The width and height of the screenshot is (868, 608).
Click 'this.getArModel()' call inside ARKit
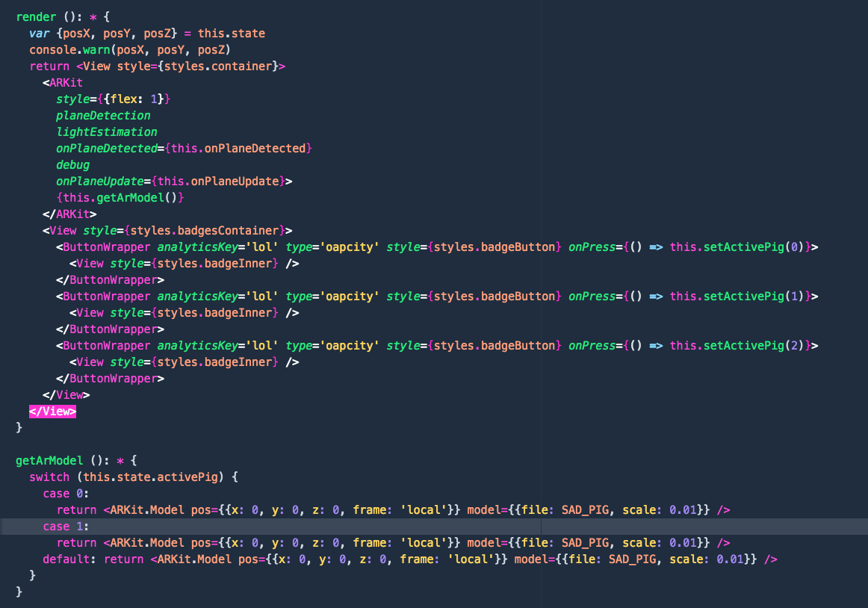[x=120, y=198]
